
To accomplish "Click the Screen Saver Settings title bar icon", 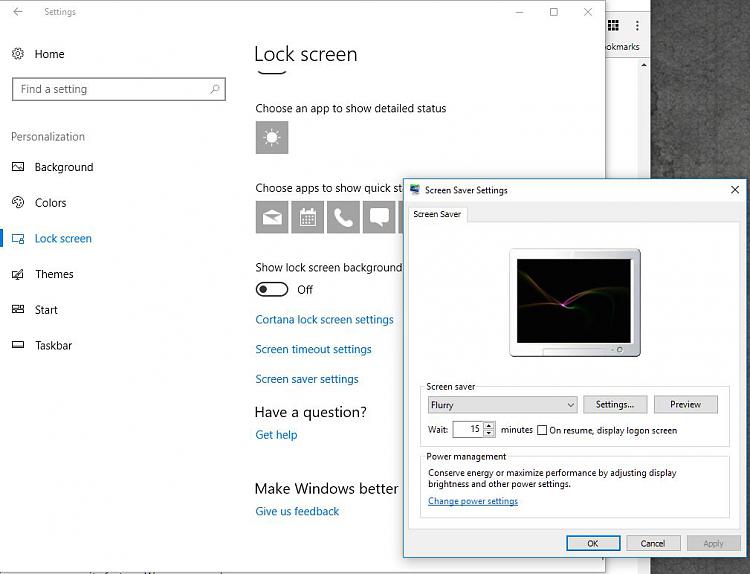I will 415,189.
